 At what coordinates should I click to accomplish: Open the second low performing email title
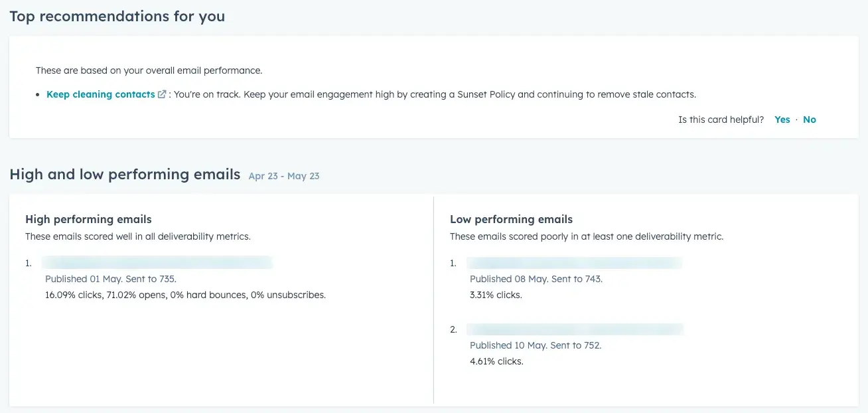pos(574,329)
